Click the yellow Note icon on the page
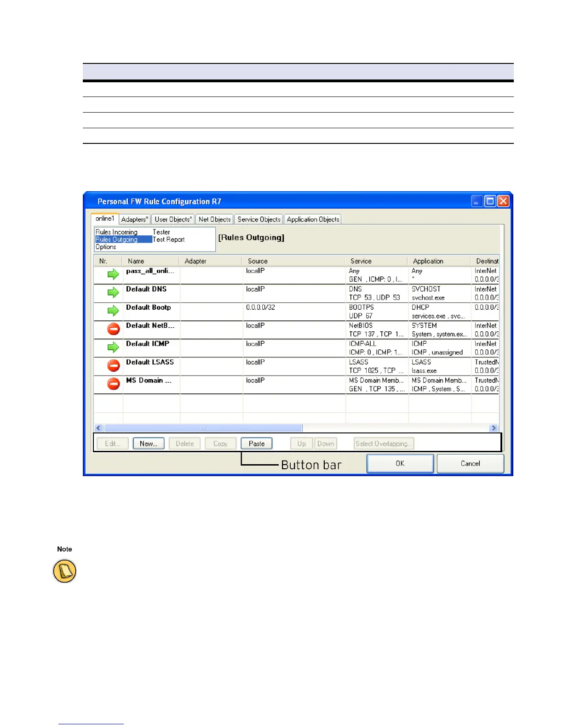 point(64,571)
